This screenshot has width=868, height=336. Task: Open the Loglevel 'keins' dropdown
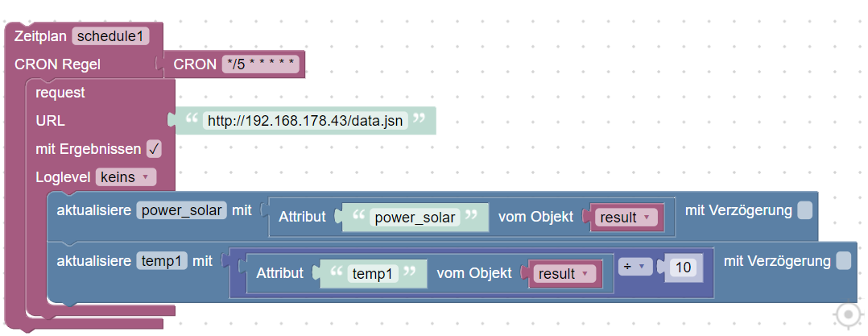[126, 176]
